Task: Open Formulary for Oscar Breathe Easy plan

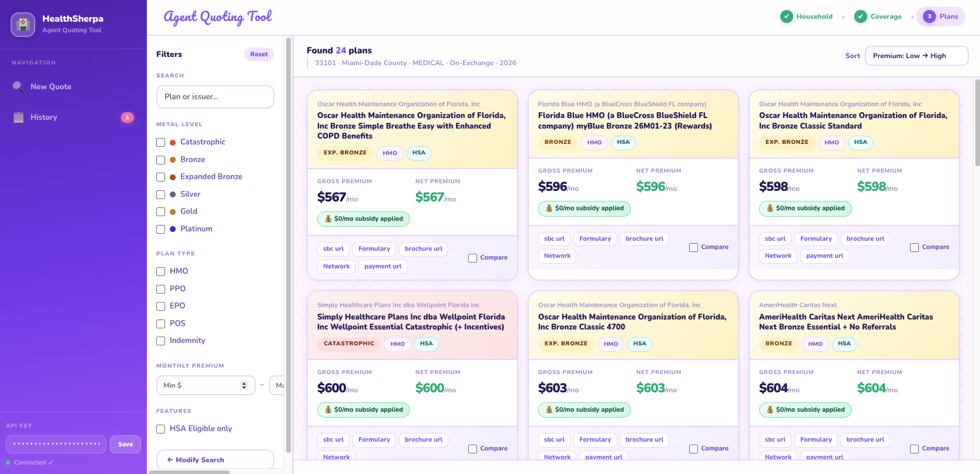Action: click(x=374, y=249)
